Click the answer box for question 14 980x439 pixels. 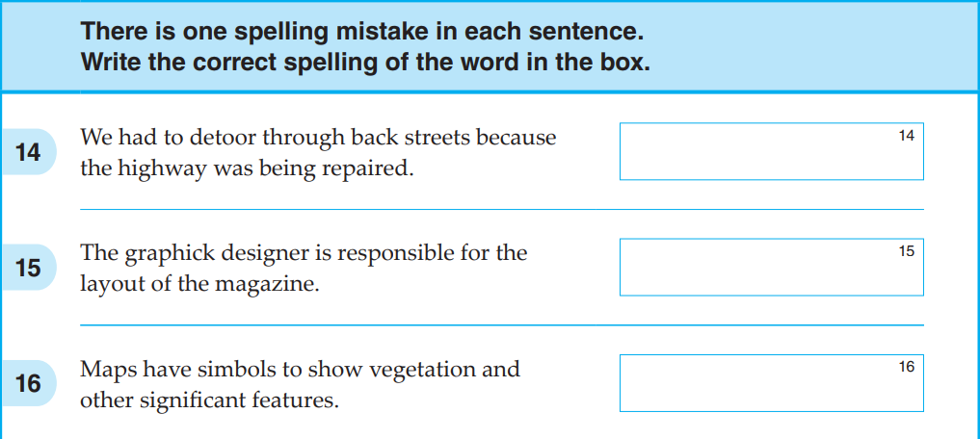tap(771, 152)
